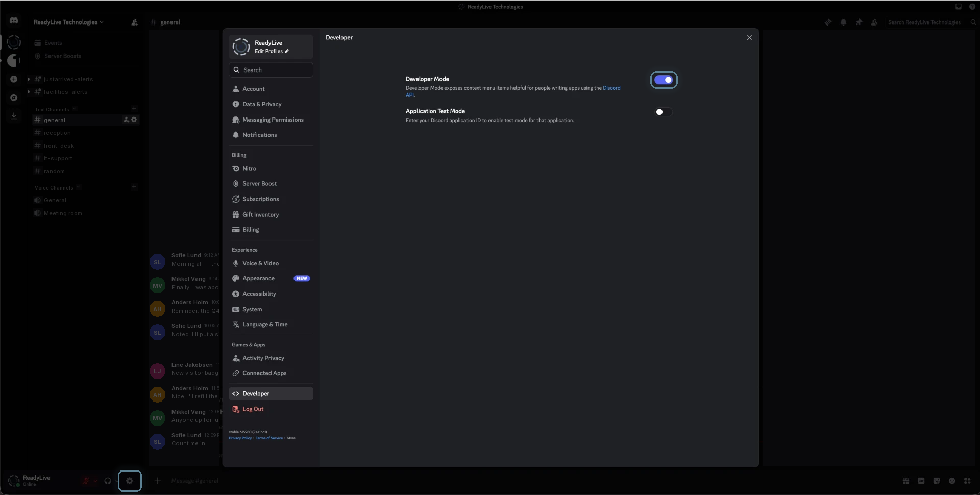Select Voice & Video settings
The height and width of the screenshot is (495, 980).
[271, 263]
